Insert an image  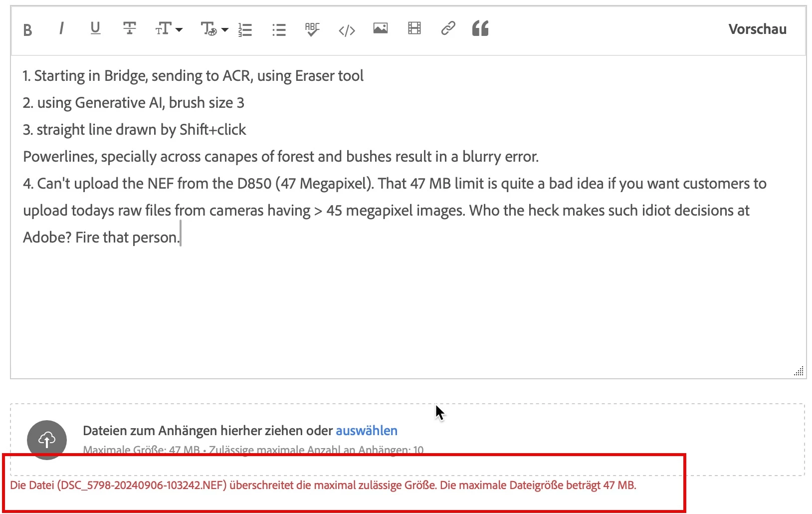(381, 28)
